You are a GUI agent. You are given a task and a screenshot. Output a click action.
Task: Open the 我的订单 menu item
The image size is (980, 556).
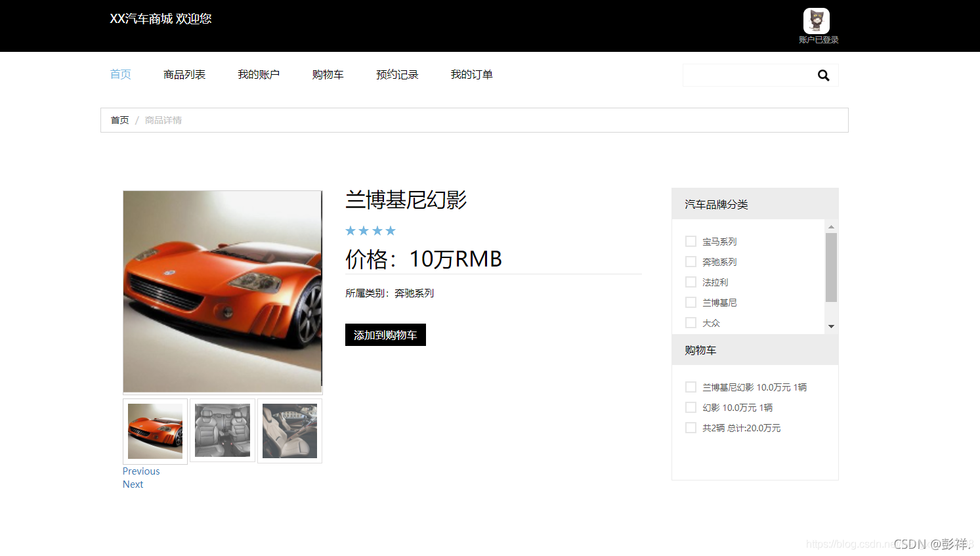click(471, 74)
